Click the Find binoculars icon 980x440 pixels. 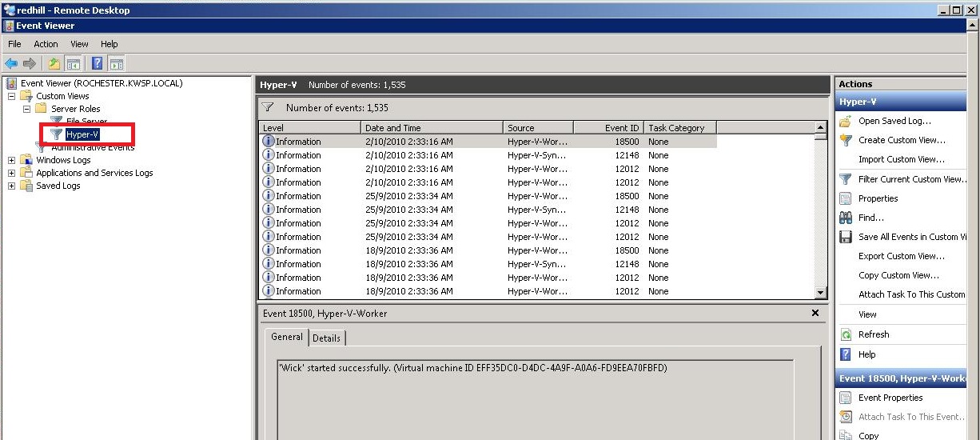[x=846, y=218]
